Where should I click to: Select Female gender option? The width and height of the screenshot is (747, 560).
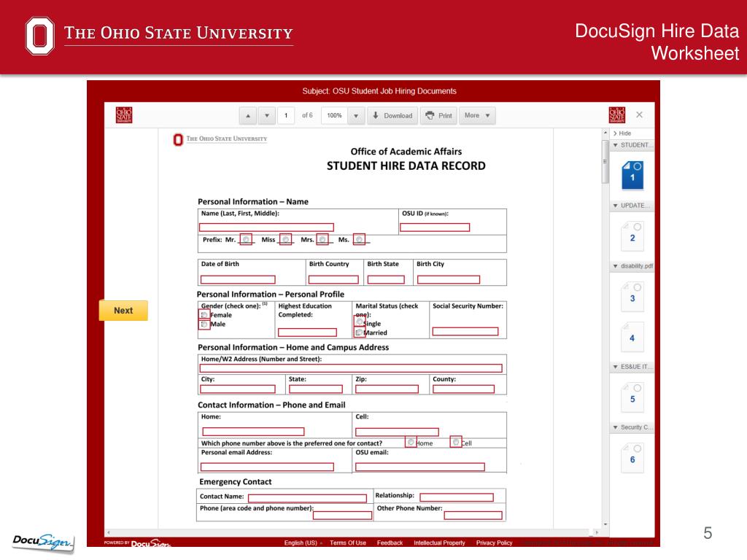click(x=204, y=315)
